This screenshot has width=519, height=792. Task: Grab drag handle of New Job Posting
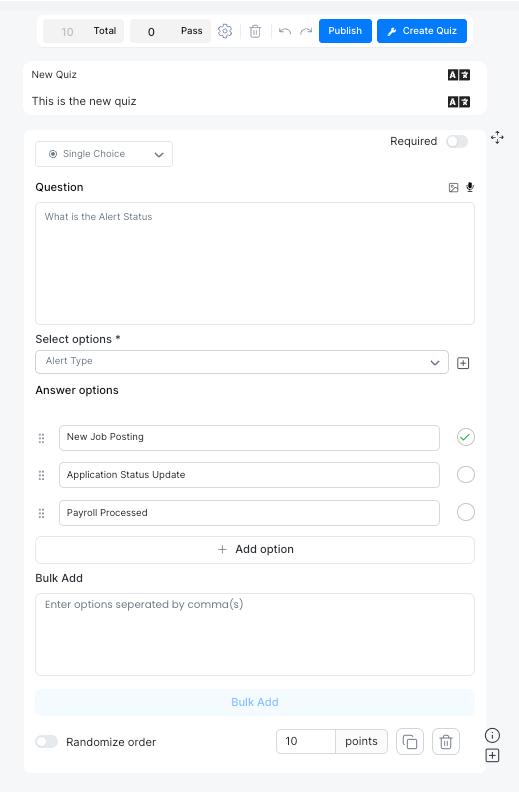click(x=41, y=438)
